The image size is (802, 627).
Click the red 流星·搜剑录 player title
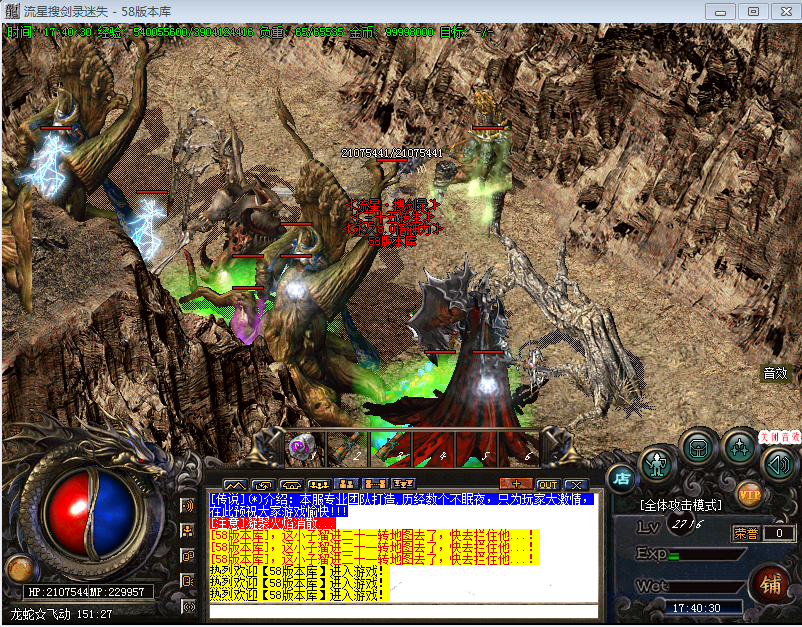pos(392,206)
